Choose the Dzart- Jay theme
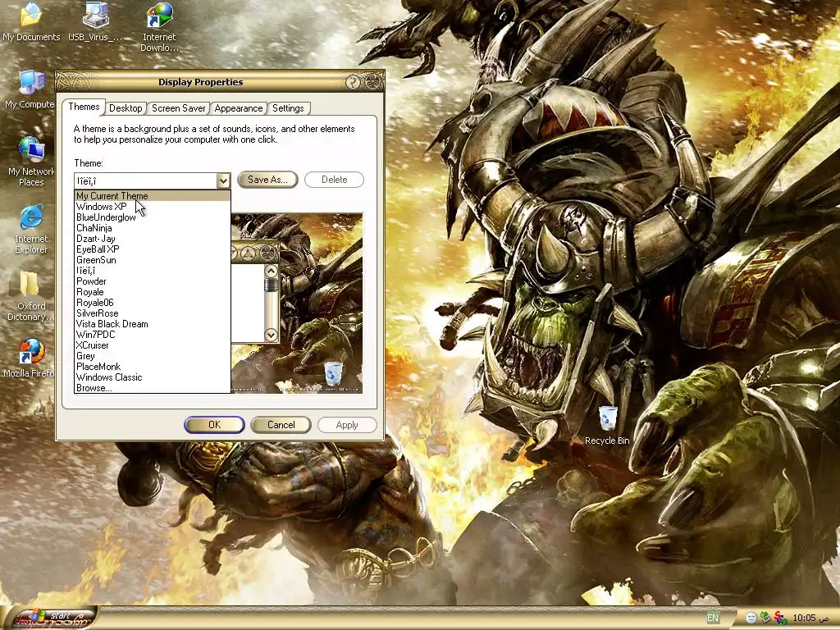 (x=152, y=239)
